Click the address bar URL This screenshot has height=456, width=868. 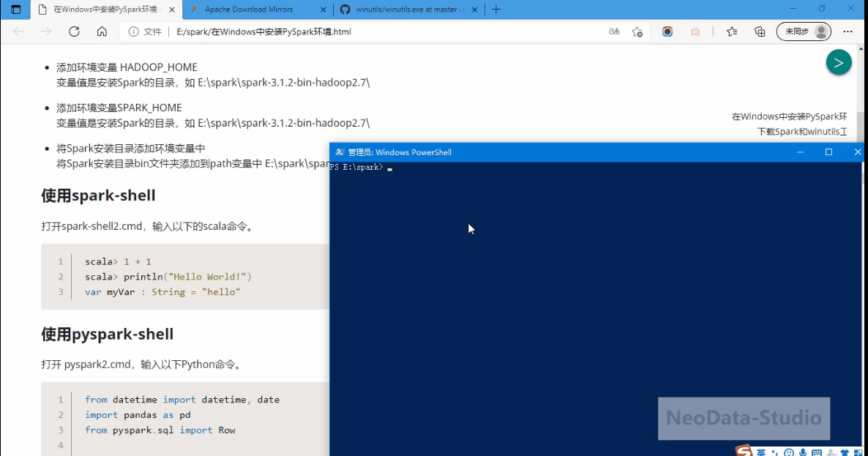[x=263, y=31]
